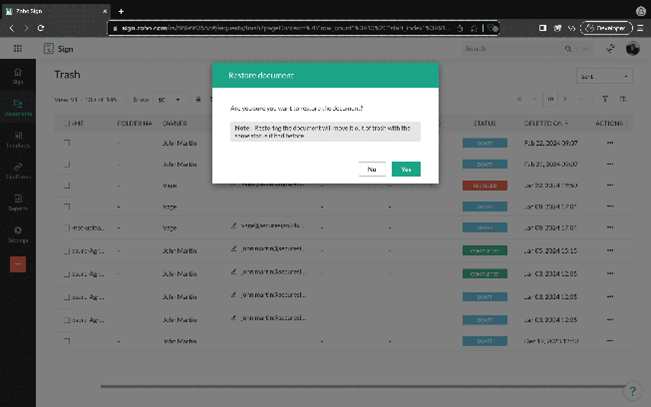651x407 pixels.
Task: Confirm restore by clicking Yes
Action: click(x=406, y=170)
